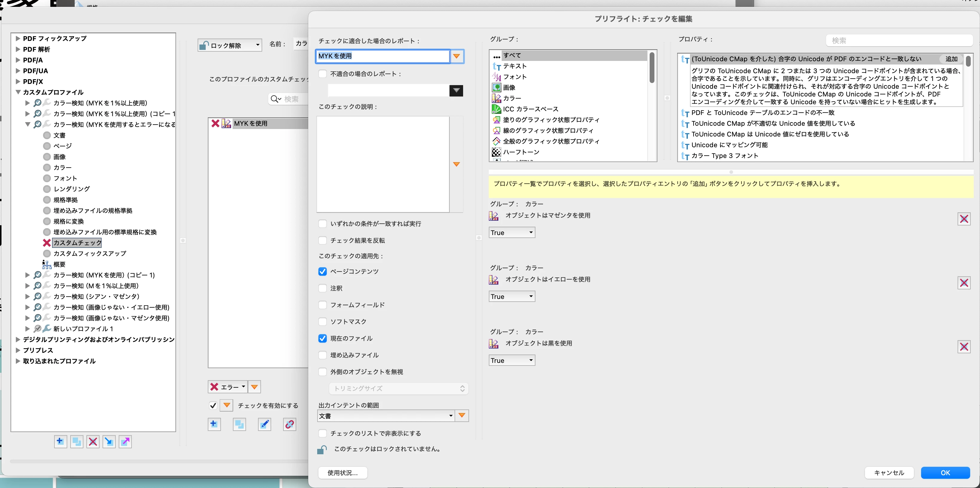
Task: Click the キャンセル button
Action: coord(889,472)
